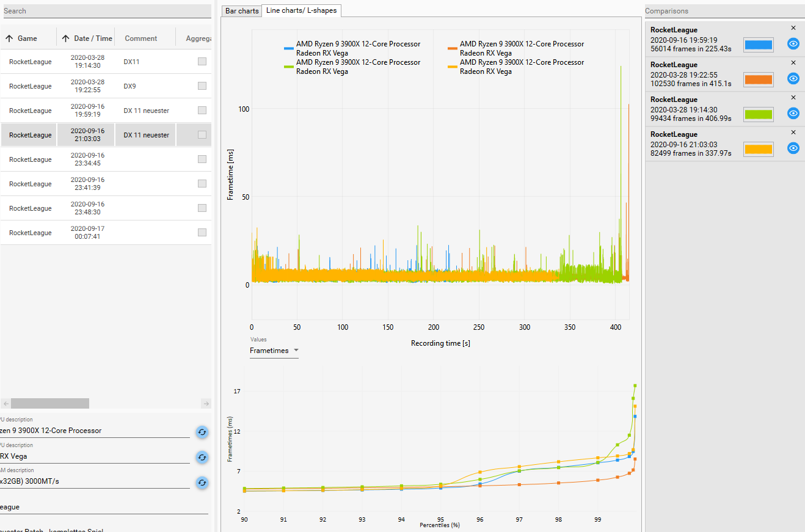The image size is (805, 532).
Task: Select RocketLeague record from 2020-03-28 19:22:55
Action: [x=106, y=86]
